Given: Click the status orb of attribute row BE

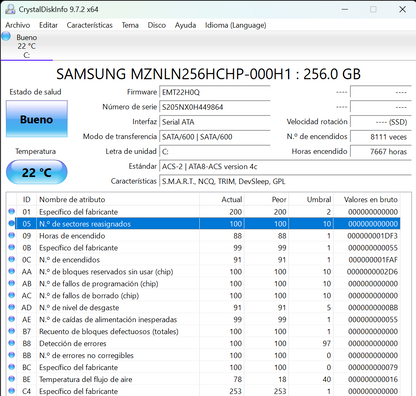Looking at the screenshot, I should 12,379.
